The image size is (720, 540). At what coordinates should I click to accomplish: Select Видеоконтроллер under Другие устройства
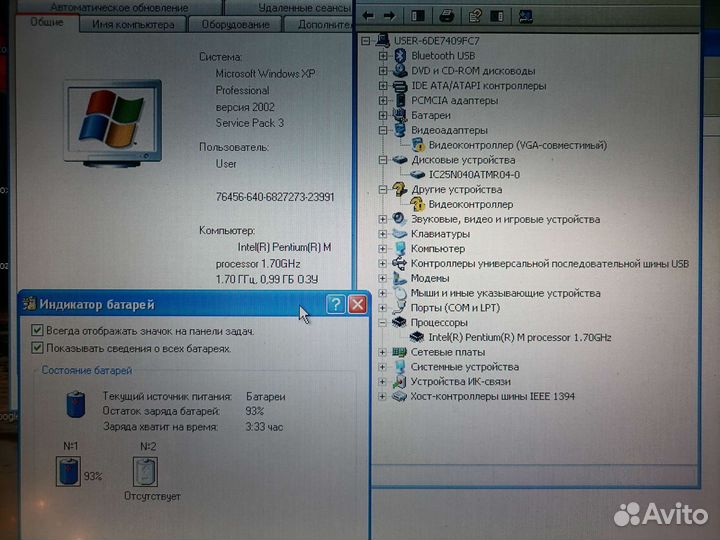(471, 204)
